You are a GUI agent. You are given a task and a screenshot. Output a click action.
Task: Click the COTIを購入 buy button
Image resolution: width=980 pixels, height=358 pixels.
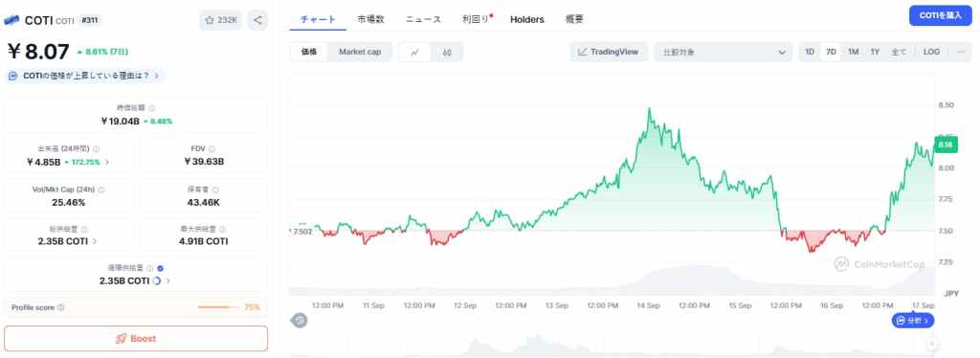940,15
